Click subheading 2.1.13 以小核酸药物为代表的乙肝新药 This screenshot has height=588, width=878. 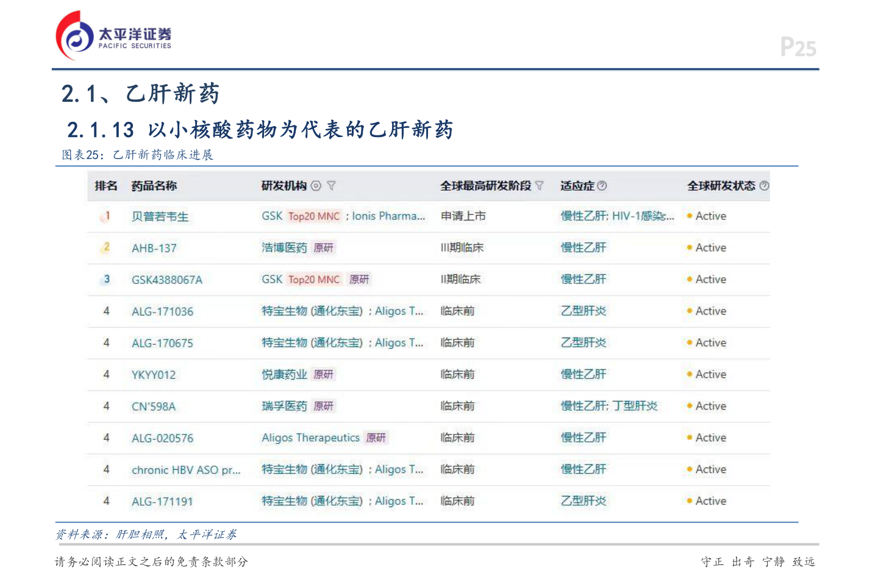pyautogui.click(x=260, y=130)
